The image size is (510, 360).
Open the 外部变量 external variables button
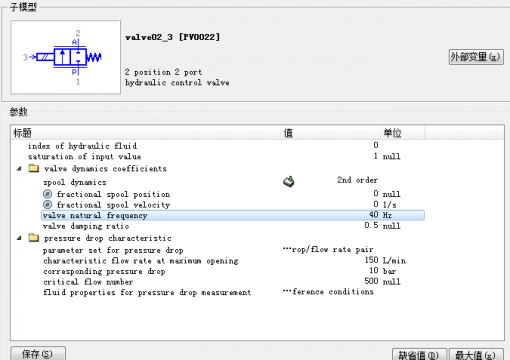coord(476,57)
